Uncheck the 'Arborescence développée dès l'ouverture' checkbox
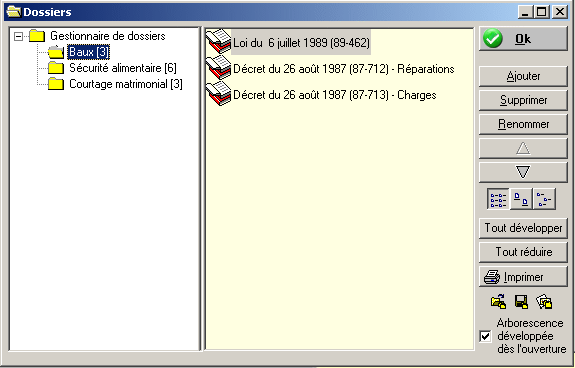 [486, 336]
